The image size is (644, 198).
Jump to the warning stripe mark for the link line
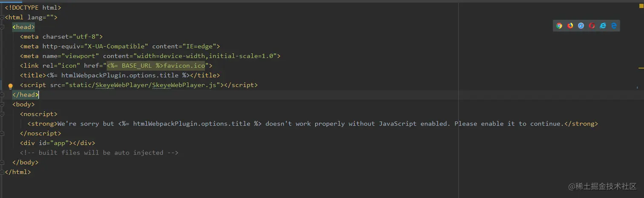641,68
